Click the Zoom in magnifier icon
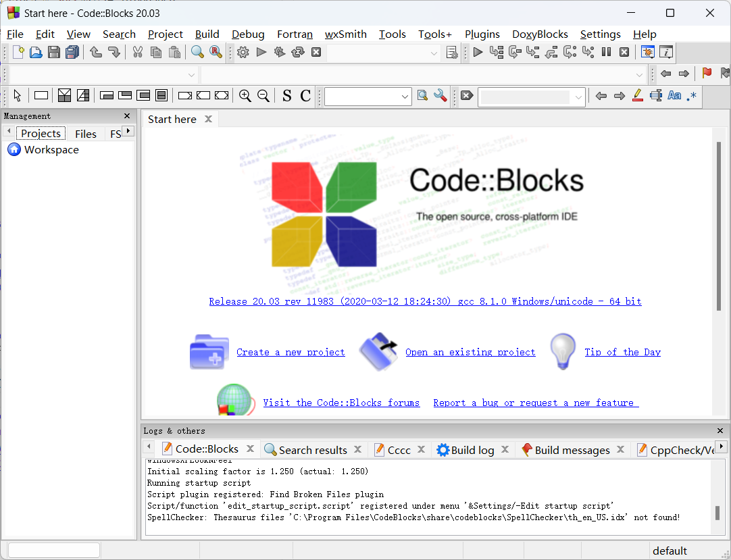 click(x=245, y=96)
